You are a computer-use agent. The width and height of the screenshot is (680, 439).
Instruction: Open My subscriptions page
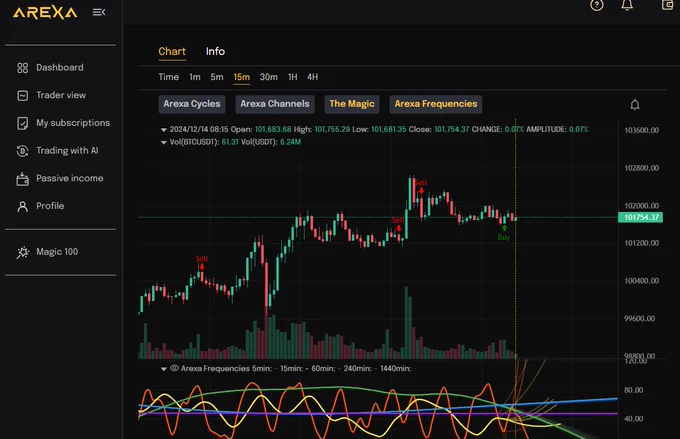pos(73,123)
